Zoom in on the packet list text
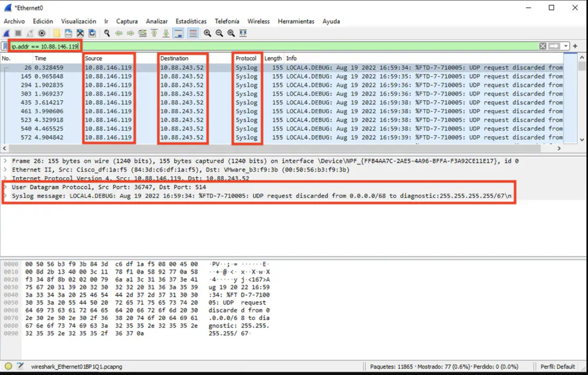The image size is (588, 375). [x=207, y=34]
